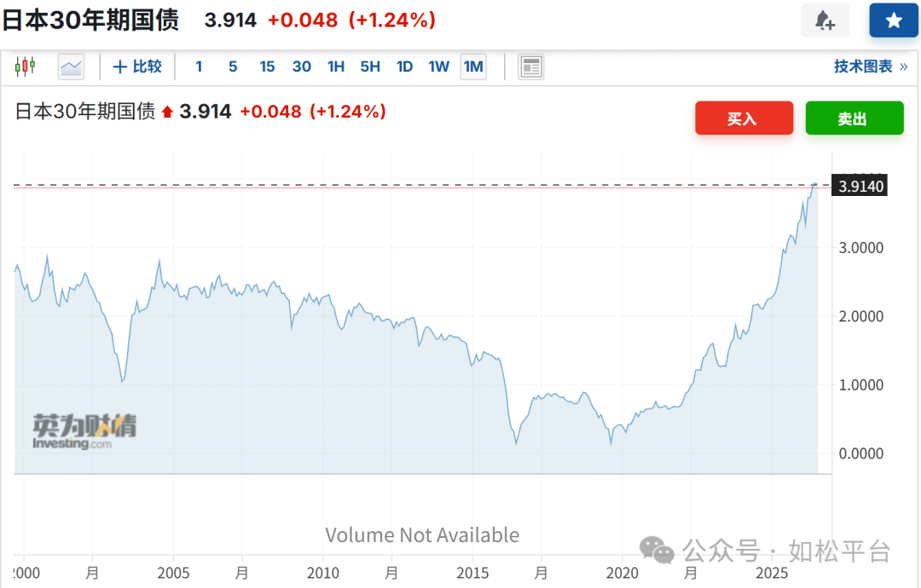This screenshot has width=921, height=588.
Task: Click the red 买入 buy button
Action: point(744,118)
